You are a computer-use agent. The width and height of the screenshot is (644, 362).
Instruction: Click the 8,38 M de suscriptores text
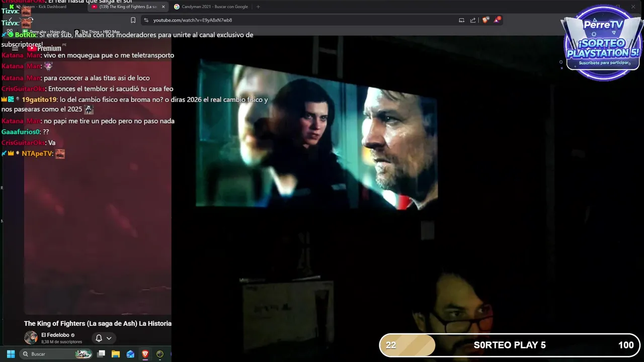[x=61, y=342]
